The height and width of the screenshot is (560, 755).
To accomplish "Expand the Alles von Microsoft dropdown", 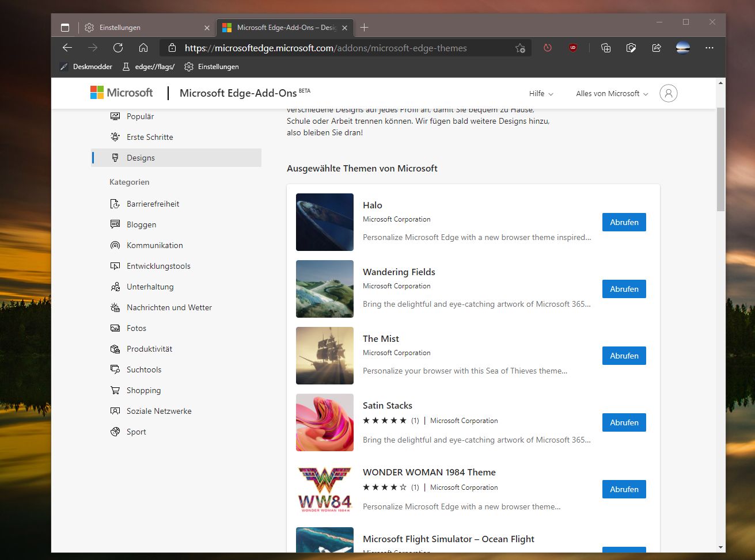I will [612, 93].
